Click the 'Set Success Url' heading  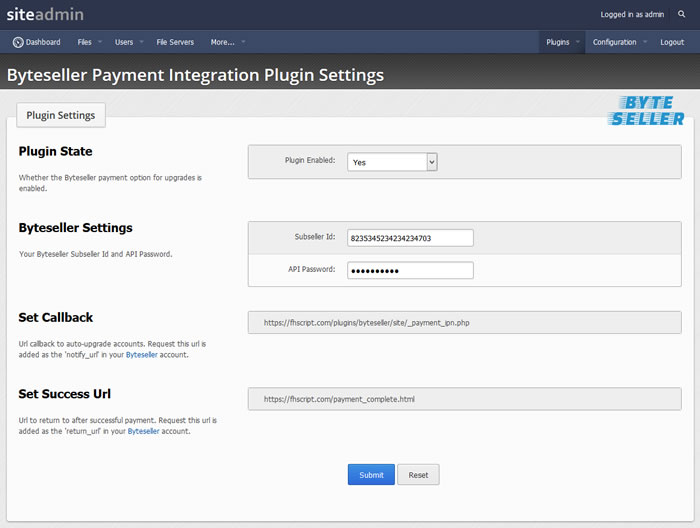[64, 394]
